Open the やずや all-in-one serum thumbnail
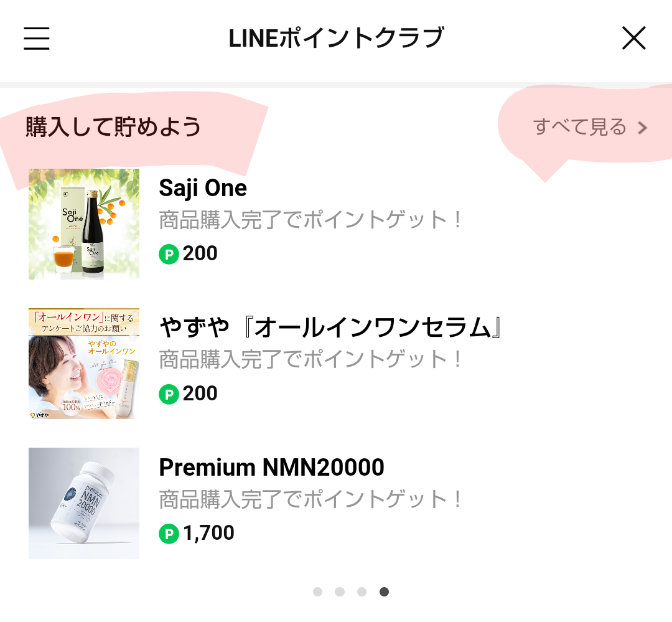This screenshot has height=622, width=672. 84,364
